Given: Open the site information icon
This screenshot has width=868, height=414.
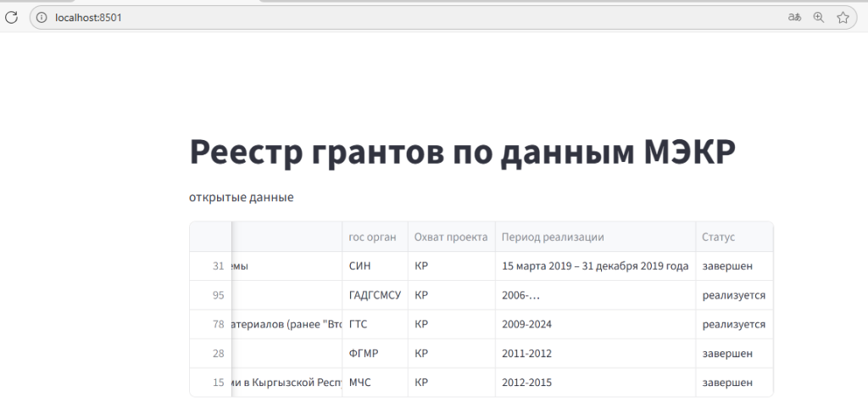Looking at the screenshot, I should [x=41, y=17].
